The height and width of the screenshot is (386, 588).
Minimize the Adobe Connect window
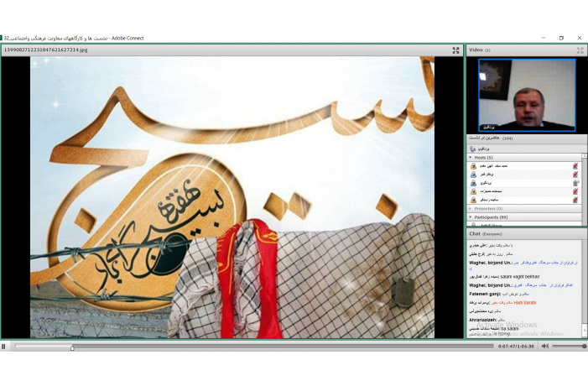pos(544,38)
